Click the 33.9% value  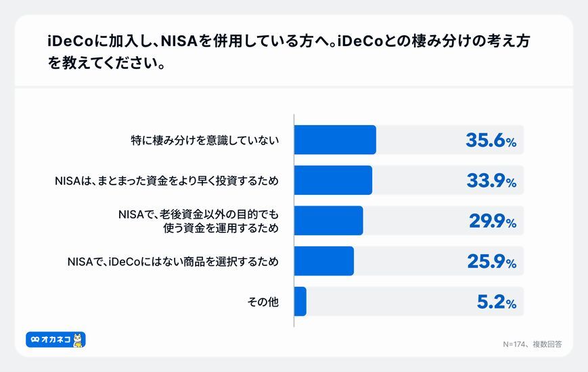[491, 181]
